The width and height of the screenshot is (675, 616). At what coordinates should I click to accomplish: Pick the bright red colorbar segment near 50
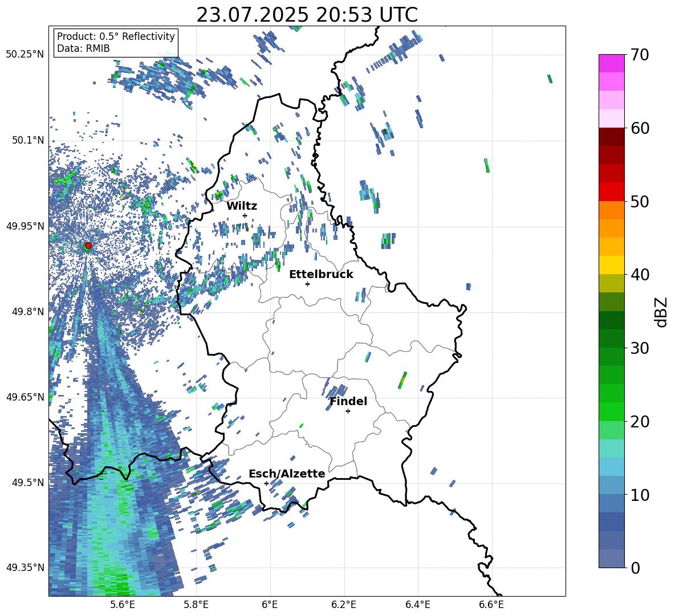point(611,192)
